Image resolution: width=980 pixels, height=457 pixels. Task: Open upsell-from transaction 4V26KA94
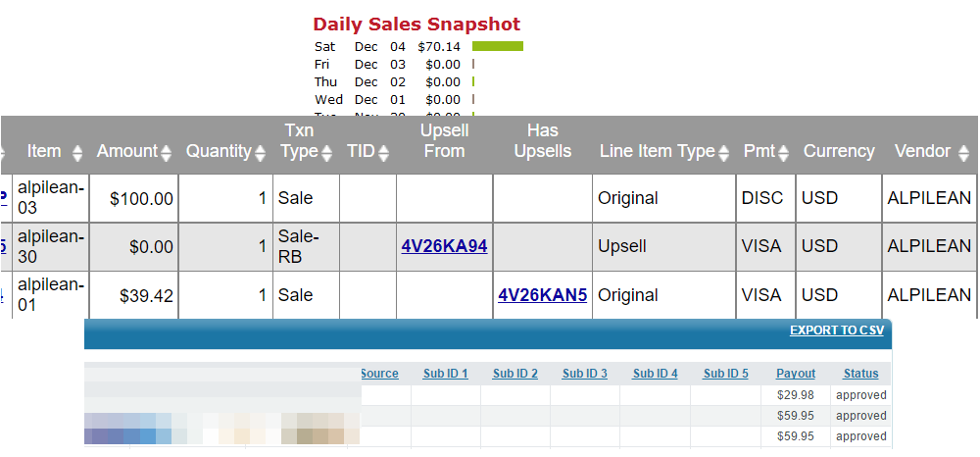coord(444,246)
